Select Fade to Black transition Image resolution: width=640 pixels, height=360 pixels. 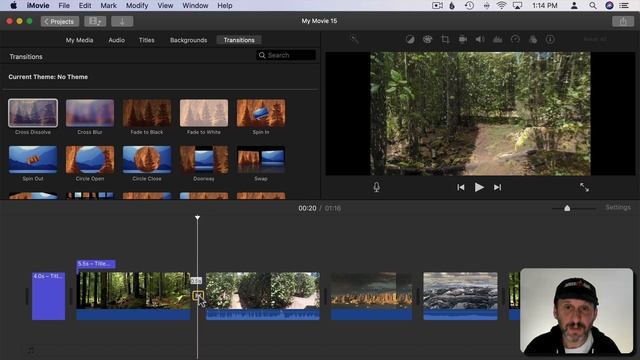(x=147, y=113)
